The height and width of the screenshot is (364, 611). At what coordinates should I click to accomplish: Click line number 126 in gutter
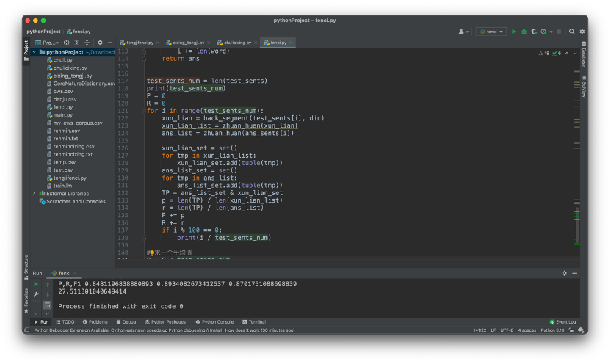click(123, 148)
